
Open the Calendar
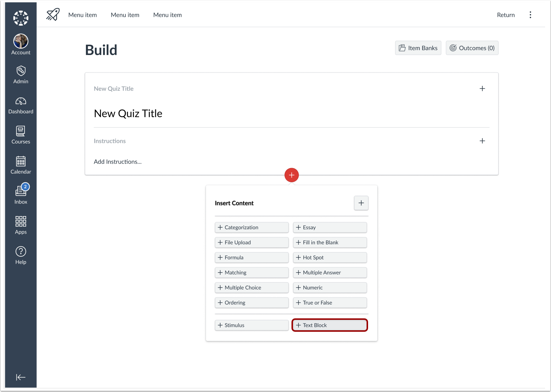[20, 165]
